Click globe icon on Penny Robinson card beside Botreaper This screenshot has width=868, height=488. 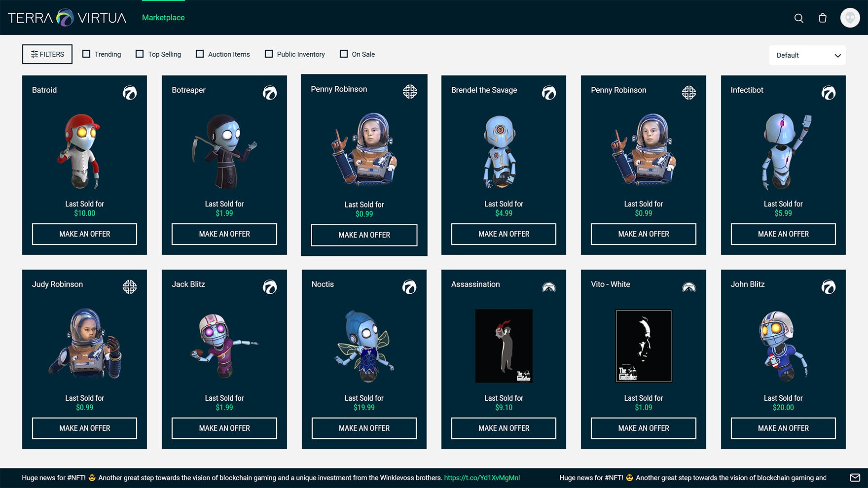[410, 92]
